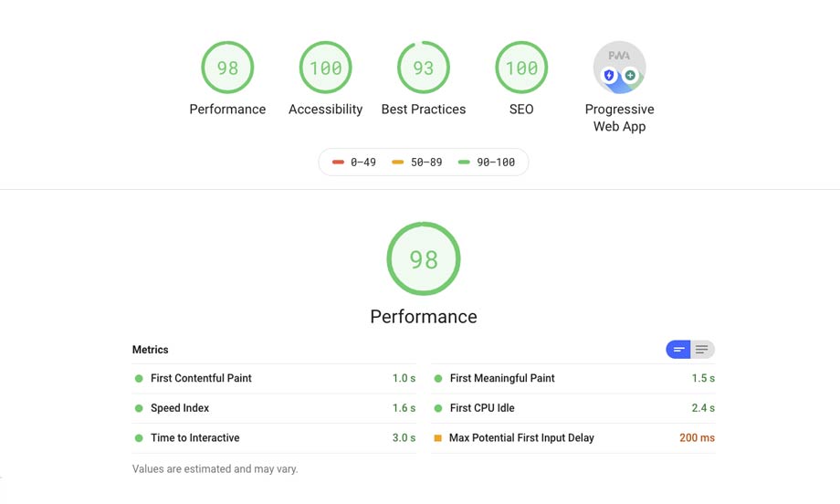Click the First Meaningful Paint metric
The image size is (840, 504).
point(502,378)
